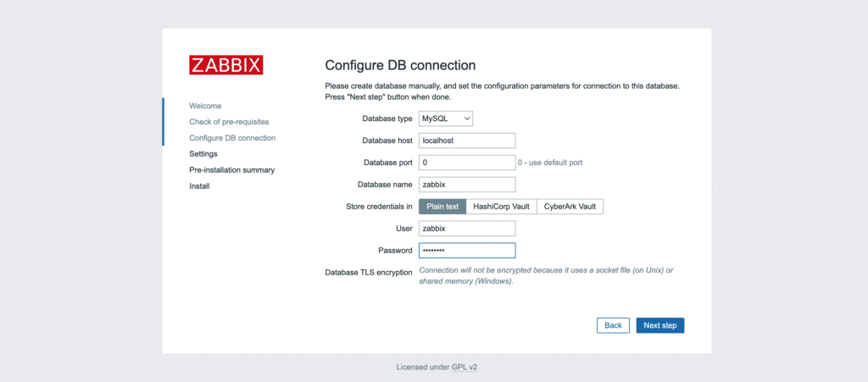Click the Database host label
868x382 pixels.
point(387,141)
